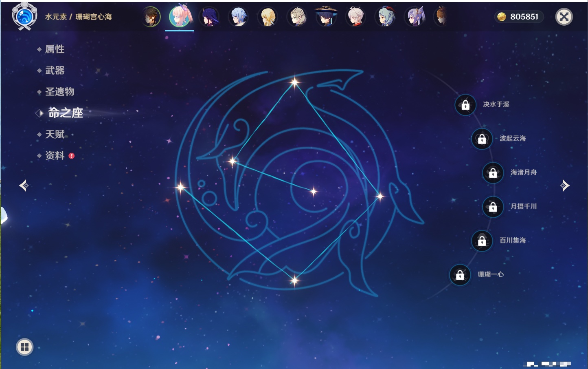Open the 圣遗物 artifacts menu
The height and width of the screenshot is (369, 588).
tap(59, 92)
